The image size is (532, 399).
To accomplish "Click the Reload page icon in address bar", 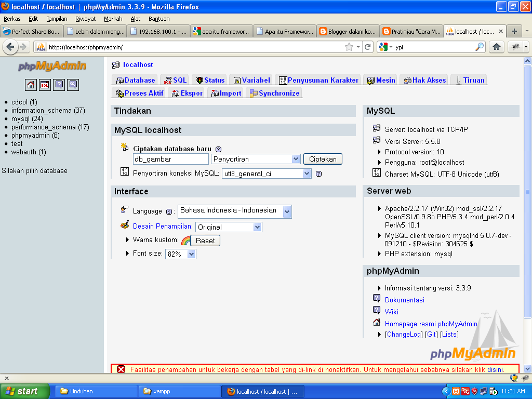I will [367, 47].
